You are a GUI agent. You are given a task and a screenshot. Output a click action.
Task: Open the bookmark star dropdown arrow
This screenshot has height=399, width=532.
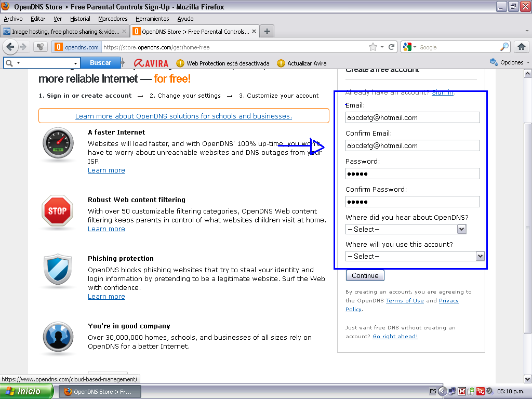point(382,47)
